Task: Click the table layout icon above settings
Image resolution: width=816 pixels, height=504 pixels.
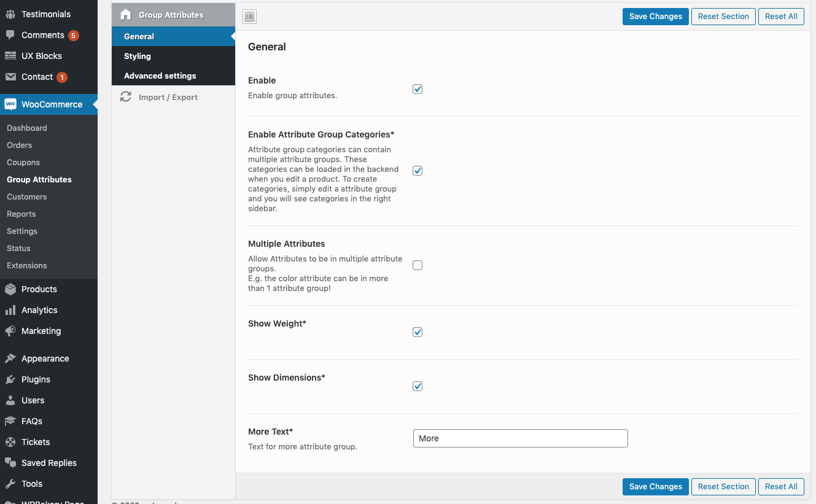Action: pos(249,16)
